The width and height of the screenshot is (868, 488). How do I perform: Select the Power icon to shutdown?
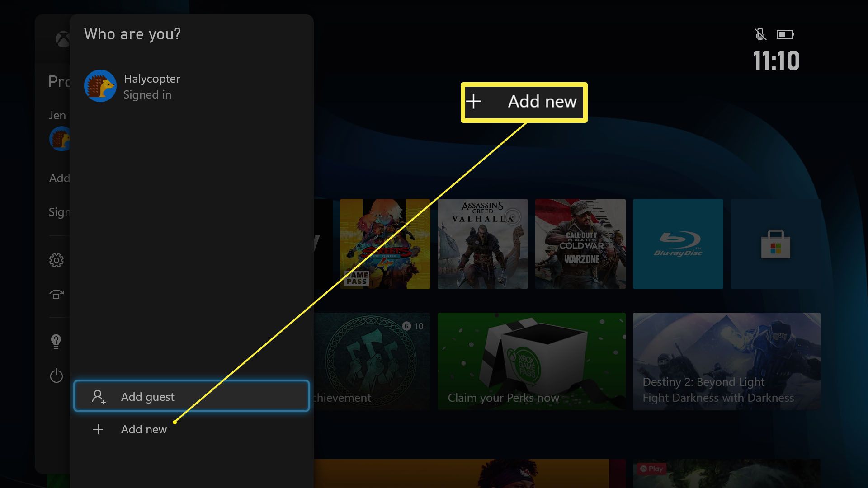56,375
